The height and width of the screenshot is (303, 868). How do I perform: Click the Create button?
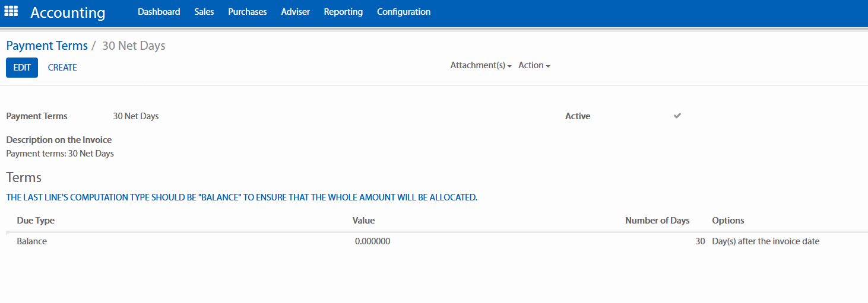click(62, 68)
